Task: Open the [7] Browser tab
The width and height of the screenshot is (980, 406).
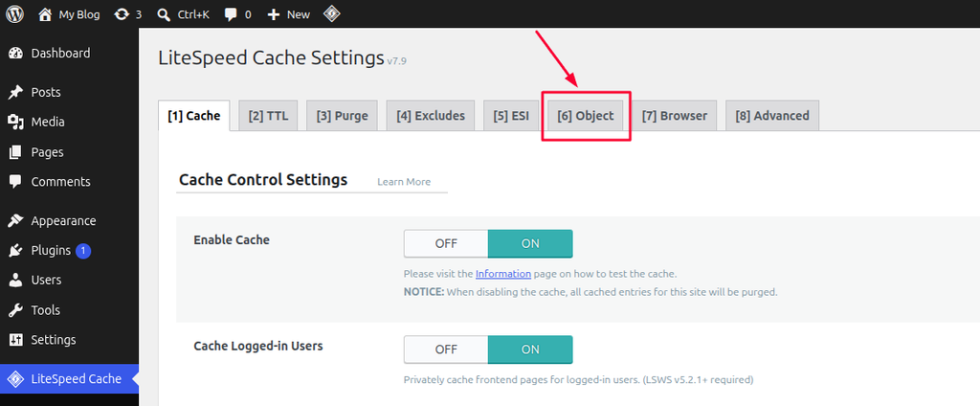Action: [675, 116]
